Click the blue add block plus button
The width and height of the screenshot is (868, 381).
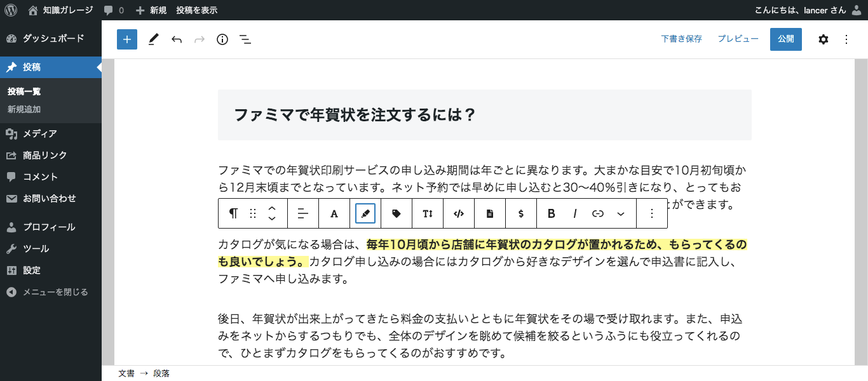tap(127, 39)
